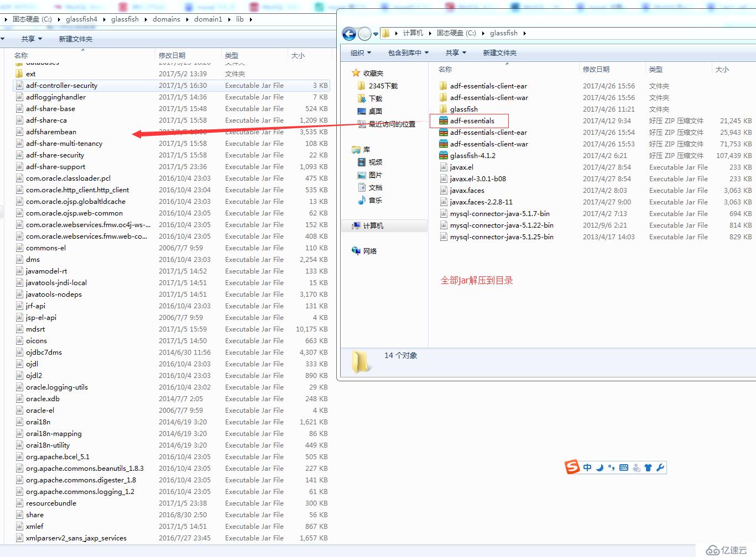
Task: Open 音乐 library in navigation pane
Action: click(x=370, y=200)
